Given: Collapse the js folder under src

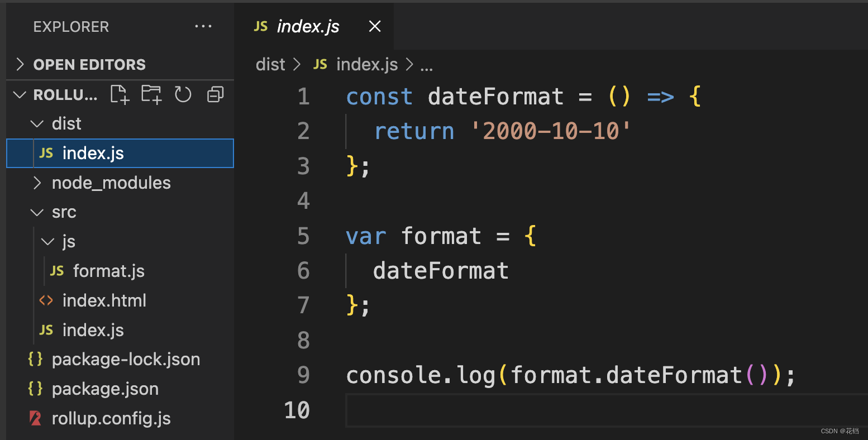Looking at the screenshot, I should [x=120, y=242].
